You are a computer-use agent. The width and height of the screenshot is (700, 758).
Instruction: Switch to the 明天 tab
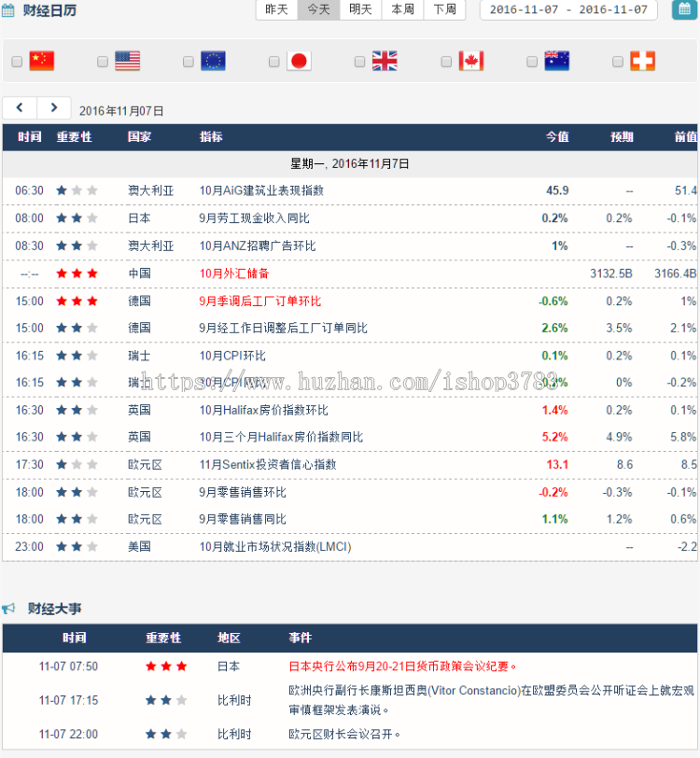[x=360, y=9]
